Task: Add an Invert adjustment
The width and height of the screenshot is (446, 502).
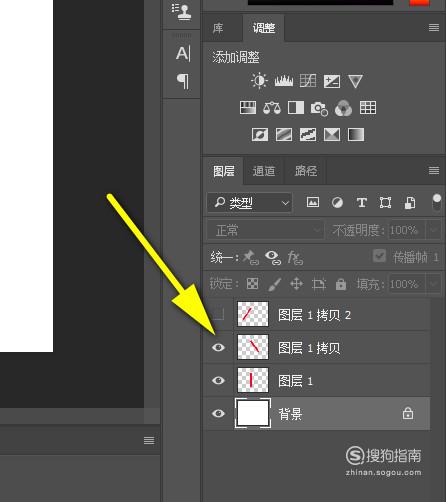Action: coord(260,135)
